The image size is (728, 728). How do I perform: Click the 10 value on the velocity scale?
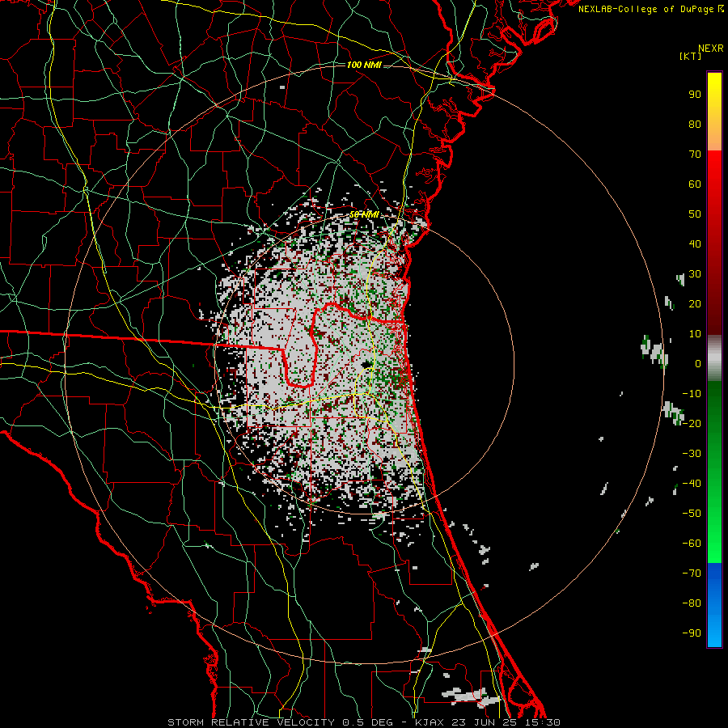[x=695, y=334]
